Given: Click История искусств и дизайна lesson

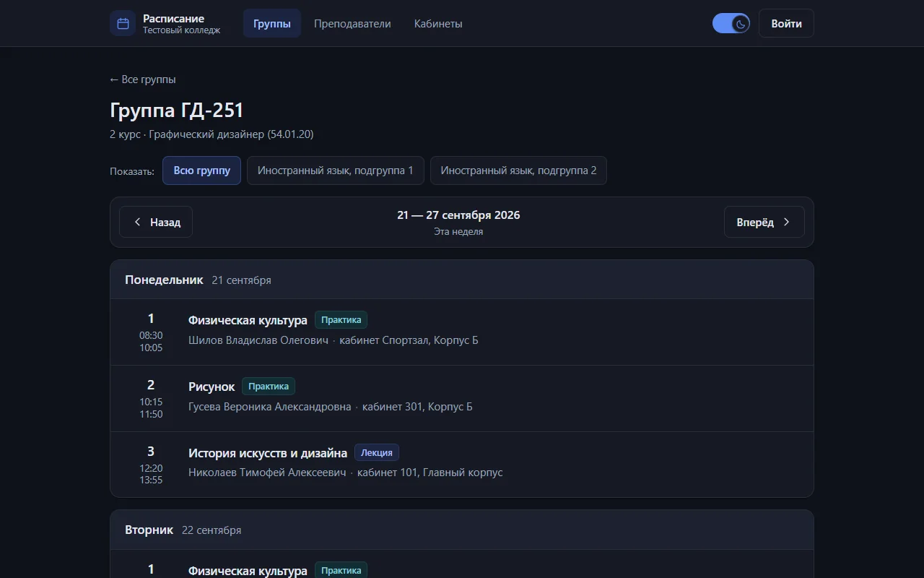Looking at the screenshot, I should point(268,453).
